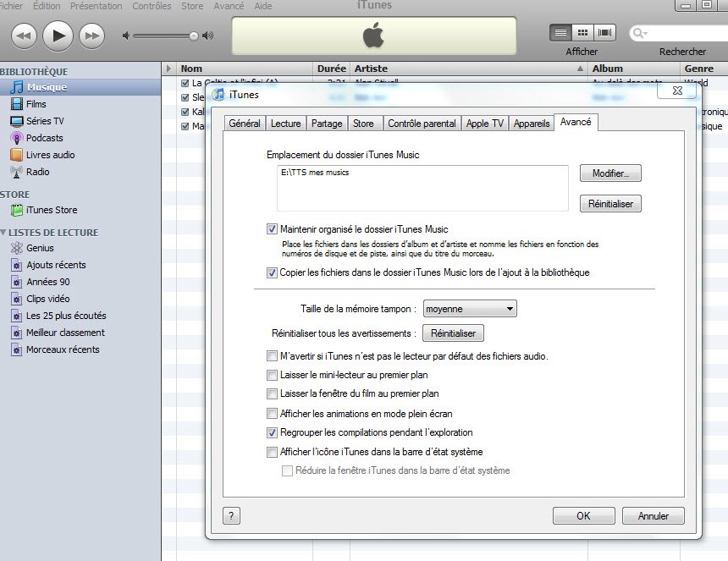Viewport: 728px width, 561px height.
Task: Sort tracks by the Durée column header
Action: (332, 69)
